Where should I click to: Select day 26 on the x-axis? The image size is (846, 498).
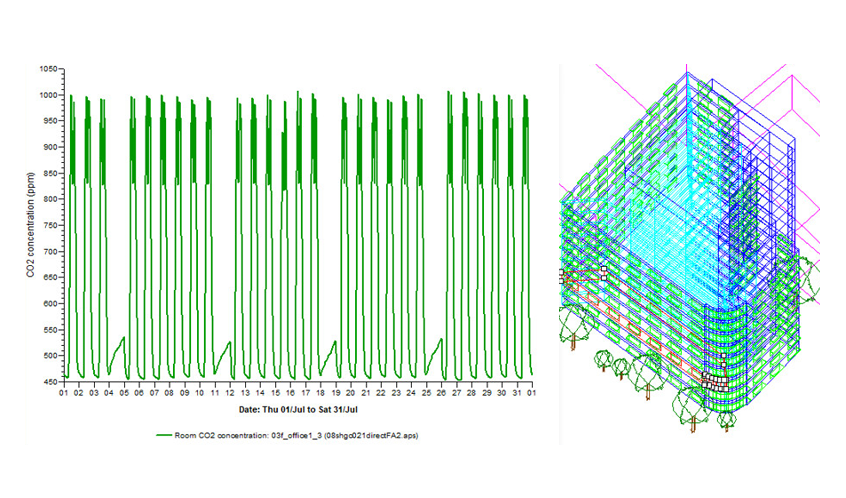point(441,393)
